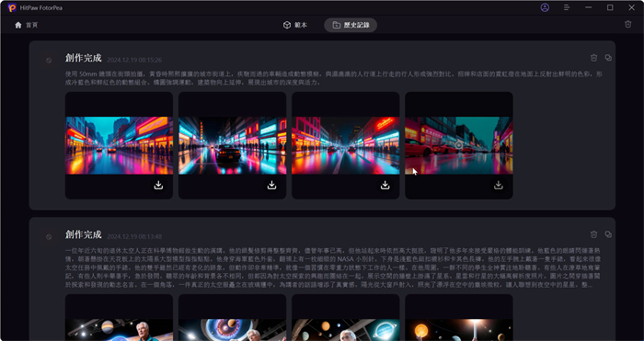Maximize the HitPaw FotorPea window
This screenshot has height=341, width=644.
click(610, 7)
